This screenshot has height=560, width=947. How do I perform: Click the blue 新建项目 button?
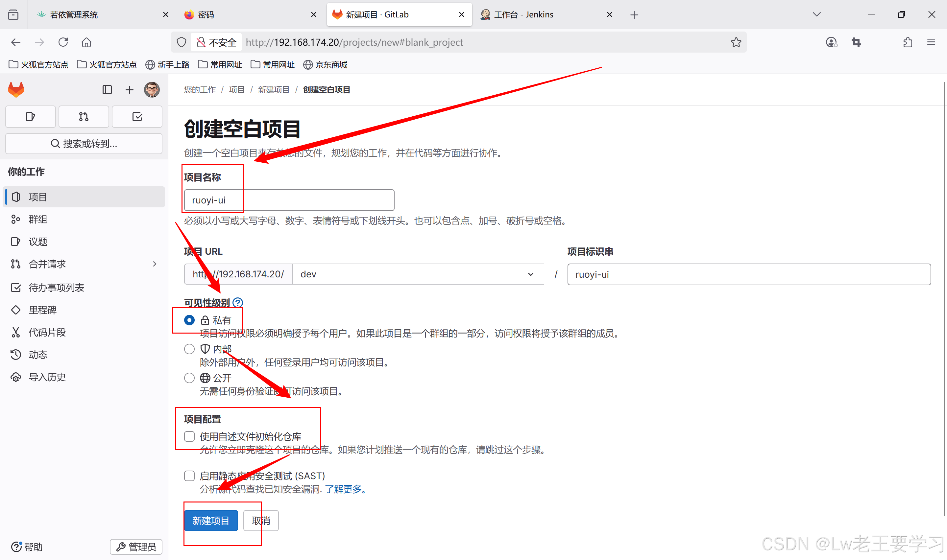point(211,521)
